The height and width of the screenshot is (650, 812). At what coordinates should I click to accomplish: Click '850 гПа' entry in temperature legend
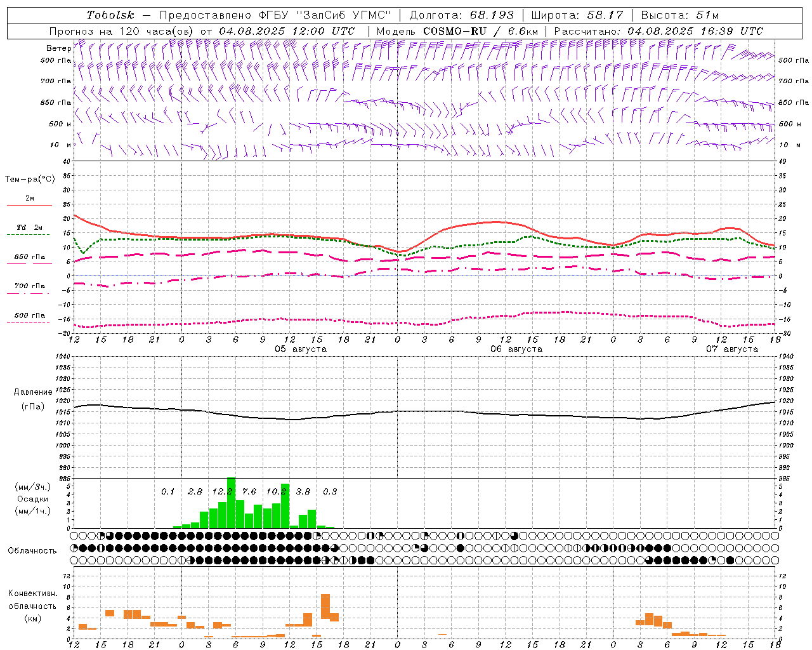(30, 257)
